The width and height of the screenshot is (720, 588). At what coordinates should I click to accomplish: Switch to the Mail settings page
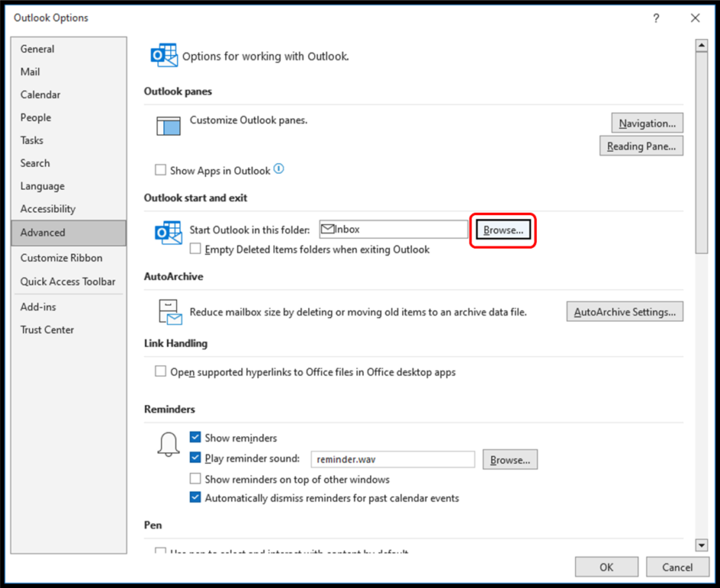[30, 71]
